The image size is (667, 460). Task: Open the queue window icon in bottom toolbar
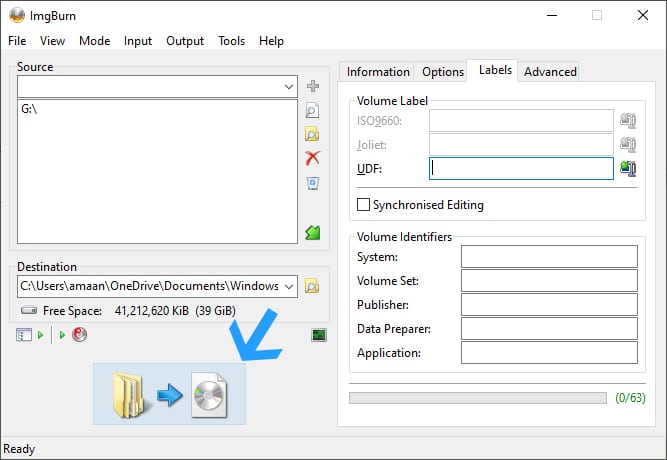click(x=24, y=335)
